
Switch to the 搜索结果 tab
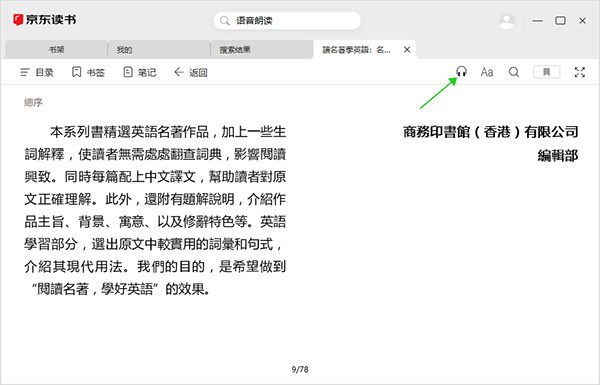click(x=262, y=50)
